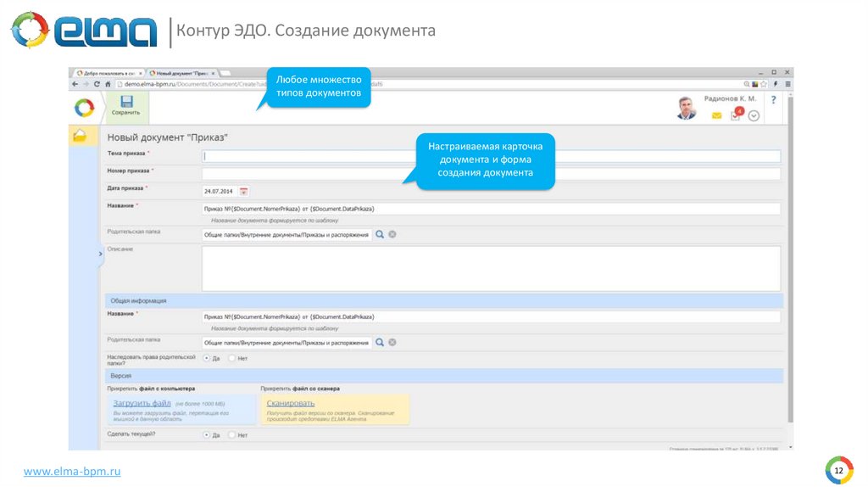Click the Загрузить файл link
Image resolution: width=868 pixels, height=487 pixels.
coord(142,403)
